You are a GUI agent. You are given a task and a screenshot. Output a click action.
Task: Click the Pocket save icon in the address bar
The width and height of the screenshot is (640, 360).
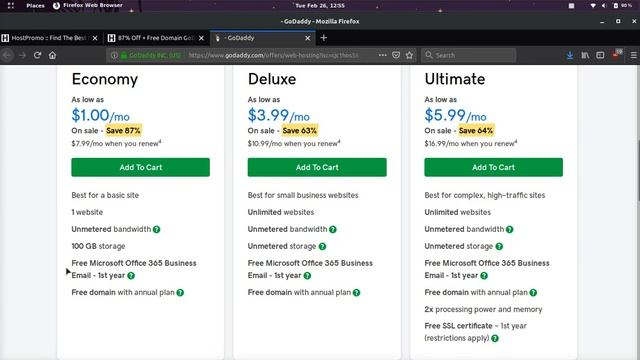396,55
